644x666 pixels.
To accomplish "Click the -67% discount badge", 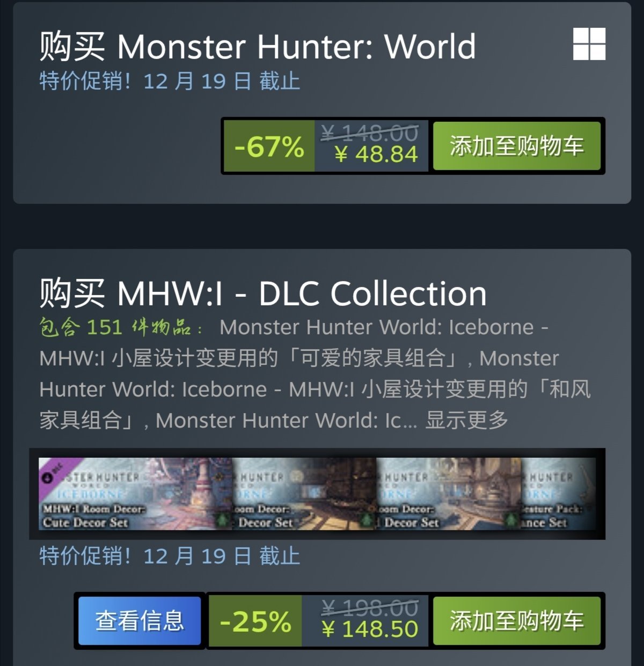I will coord(269,146).
